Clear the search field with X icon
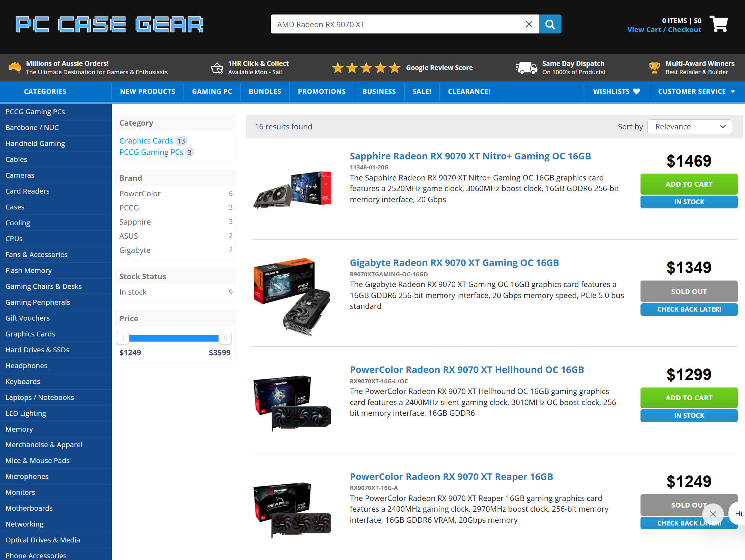 point(529,24)
